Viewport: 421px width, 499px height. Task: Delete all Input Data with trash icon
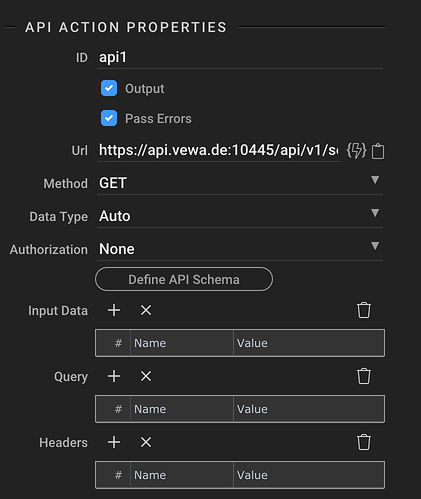[x=364, y=310]
